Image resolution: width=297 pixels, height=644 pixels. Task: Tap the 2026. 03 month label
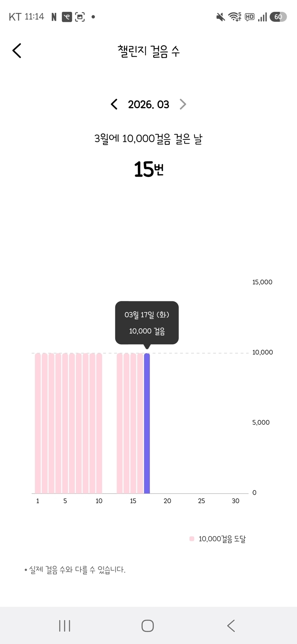148,104
